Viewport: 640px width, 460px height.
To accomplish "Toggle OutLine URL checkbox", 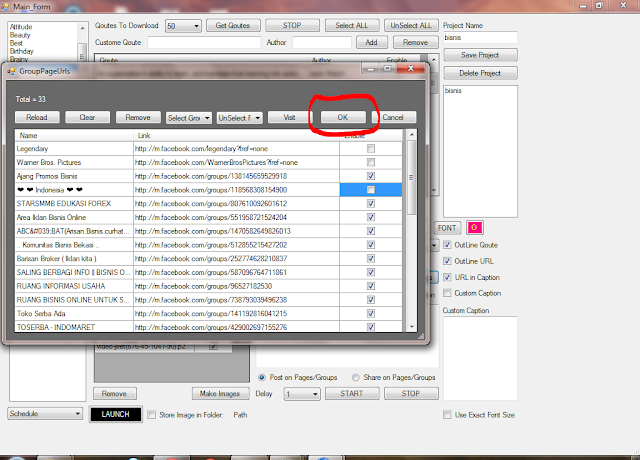I will pyautogui.click(x=447, y=261).
